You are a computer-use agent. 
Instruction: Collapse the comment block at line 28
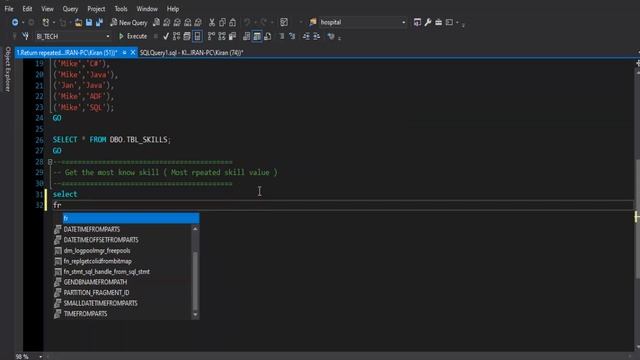click(x=50, y=162)
